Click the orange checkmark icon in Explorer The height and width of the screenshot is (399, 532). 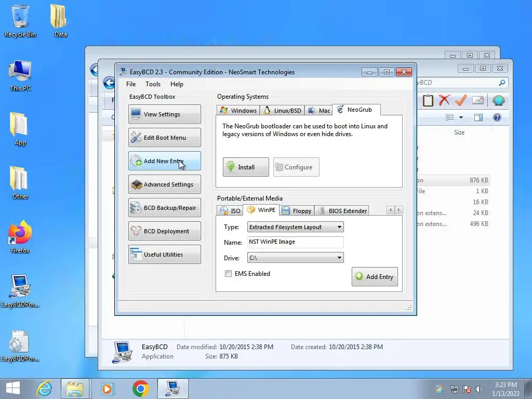[460, 100]
